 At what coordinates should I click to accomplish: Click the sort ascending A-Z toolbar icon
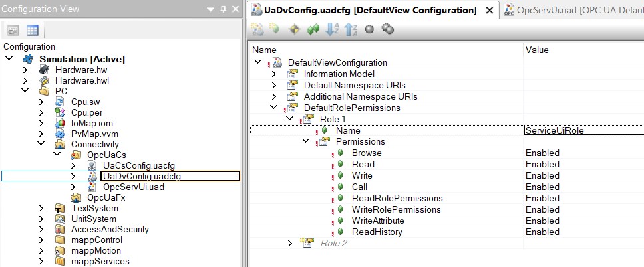coord(333,29)
